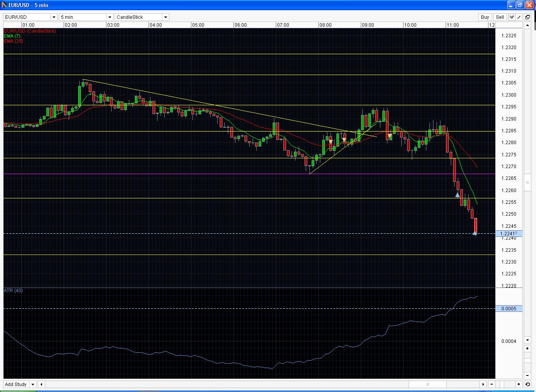Click the blue up-arrow marker near 1.2258
The height and width of the screenshot is (392, 536).
457,195
